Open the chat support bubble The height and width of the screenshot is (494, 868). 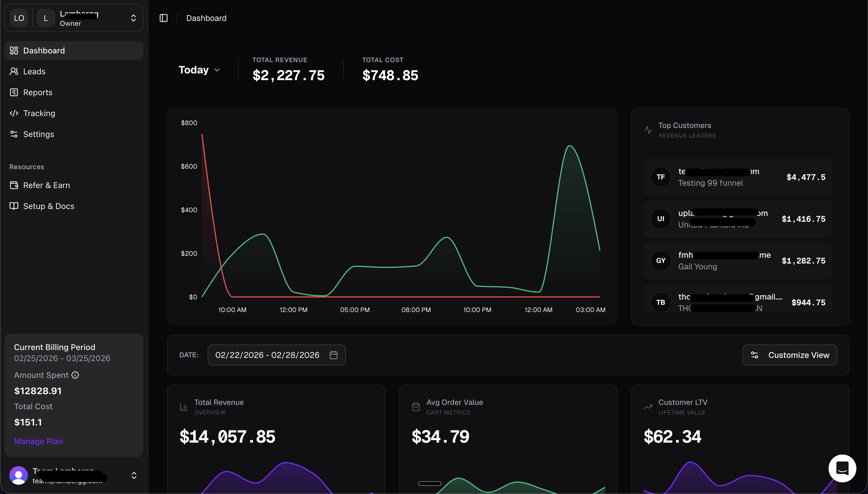coord(842,468)
